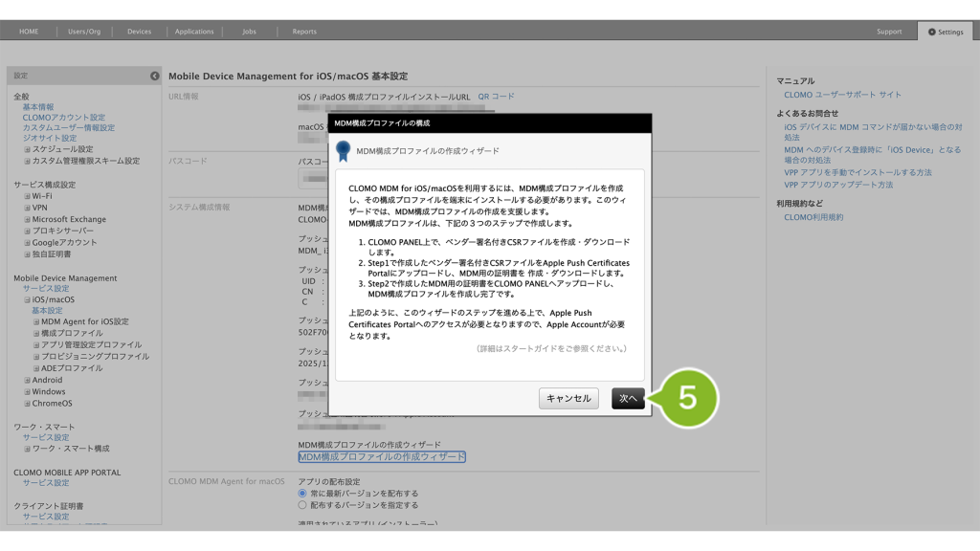Switch to the Devices tab
The image size is (980, 551).
(x=140, y=32)
